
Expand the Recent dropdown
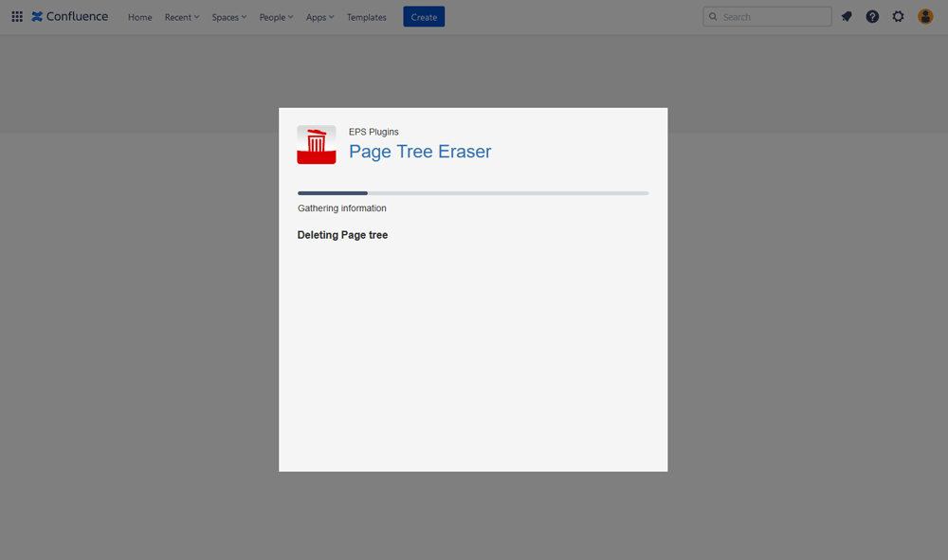tap(182, 17)
